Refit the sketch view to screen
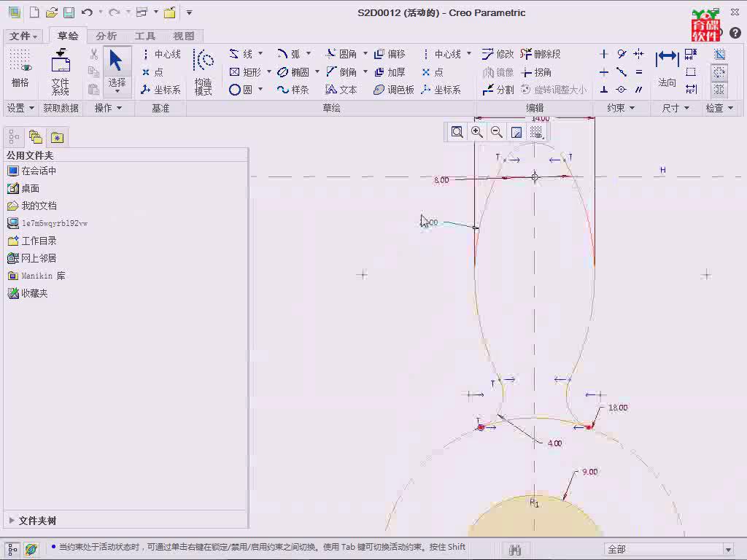Viewport: 747px width, 560px height. 457,132
